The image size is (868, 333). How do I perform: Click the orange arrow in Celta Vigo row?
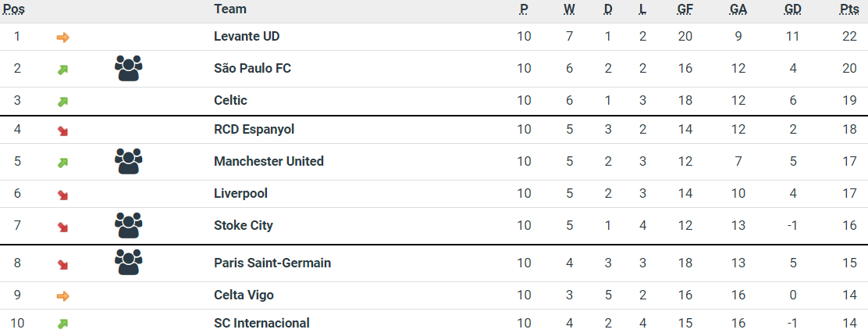pyautogui.click(x=63, y=295)
